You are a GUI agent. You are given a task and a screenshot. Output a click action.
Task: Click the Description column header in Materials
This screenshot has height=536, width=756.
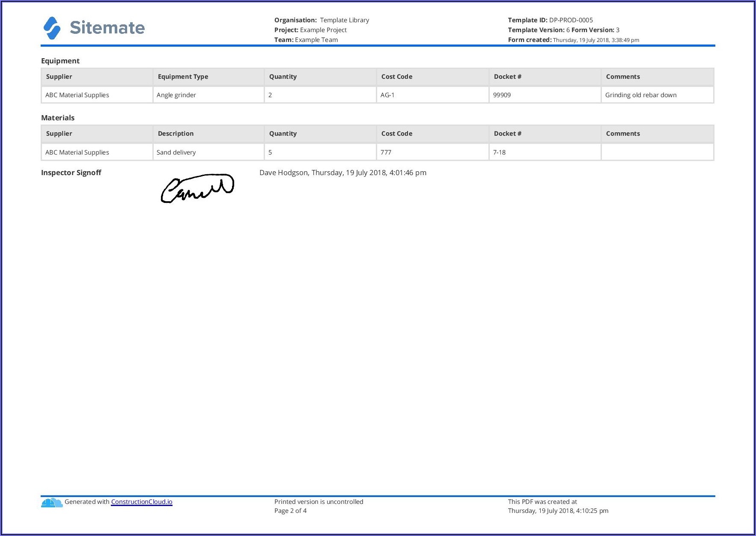pos(176,134)
